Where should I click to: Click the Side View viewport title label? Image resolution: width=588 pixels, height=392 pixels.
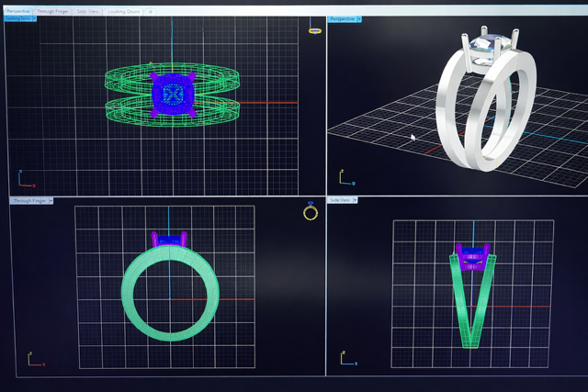coord(340,200)
